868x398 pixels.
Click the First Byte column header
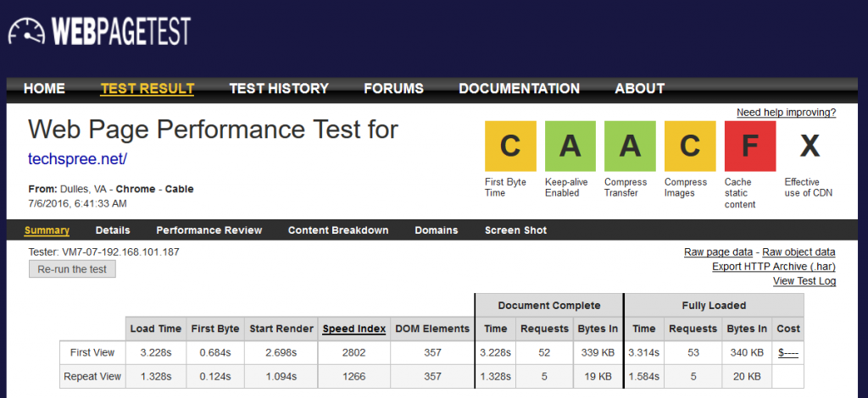pos(215,329)
